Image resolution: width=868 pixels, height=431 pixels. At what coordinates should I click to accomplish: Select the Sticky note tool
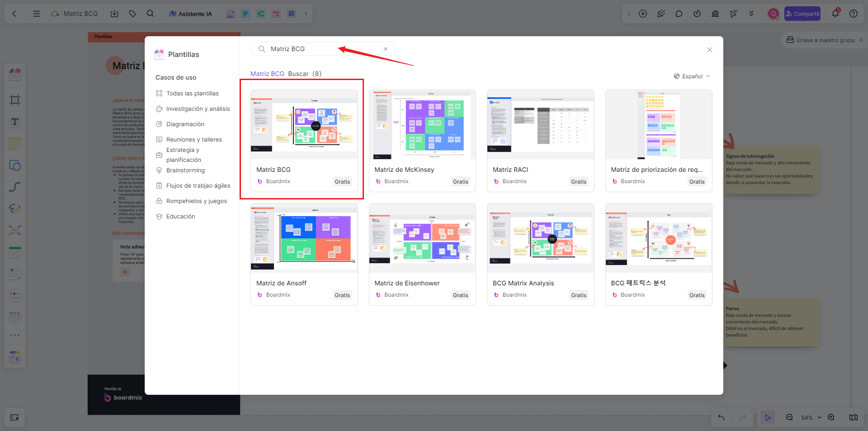coord(15,143)
